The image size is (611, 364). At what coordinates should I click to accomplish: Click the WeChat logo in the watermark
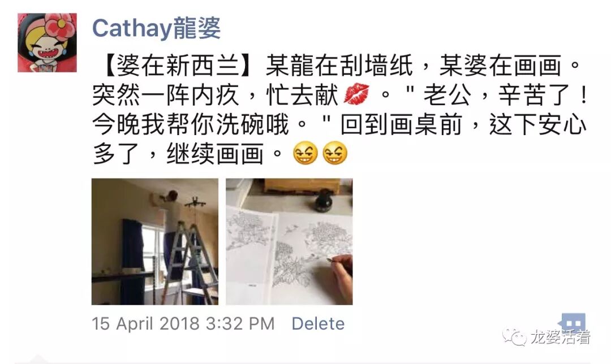tap(514, 337)
